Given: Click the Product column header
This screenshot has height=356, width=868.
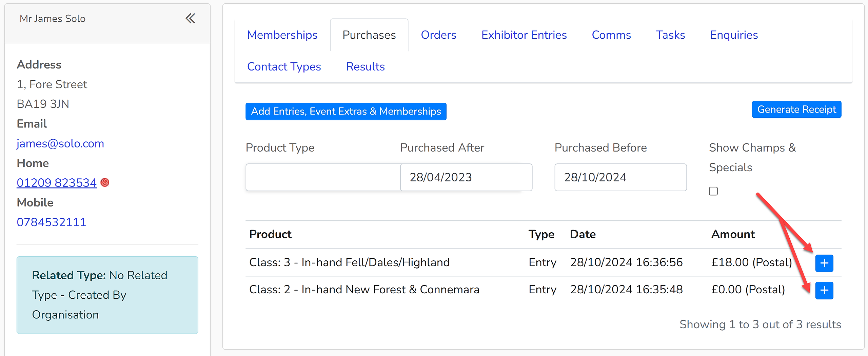Looking at the screenshot, I should point(270,234).
